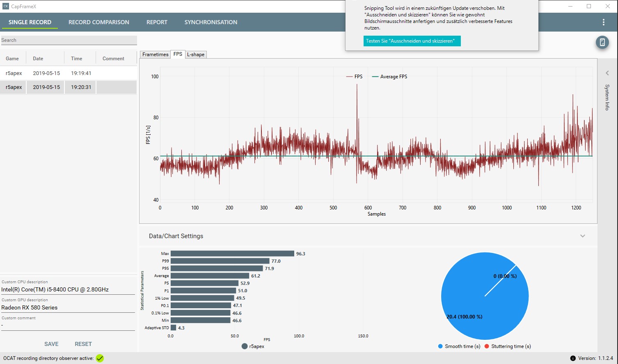This screenshot has height=364, width=618.
Task: Click the Adaptive STD bar showing 4.3
Action: [174, 328]
